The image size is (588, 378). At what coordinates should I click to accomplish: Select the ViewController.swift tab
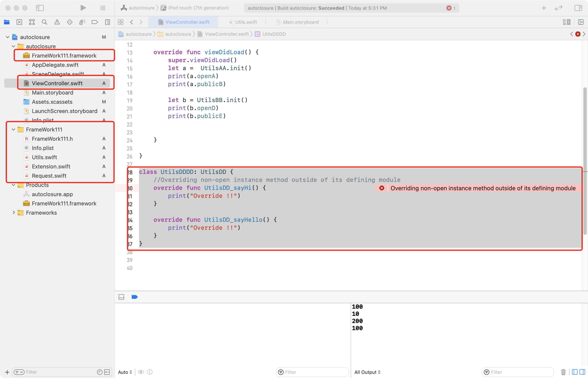coord(187,22)
